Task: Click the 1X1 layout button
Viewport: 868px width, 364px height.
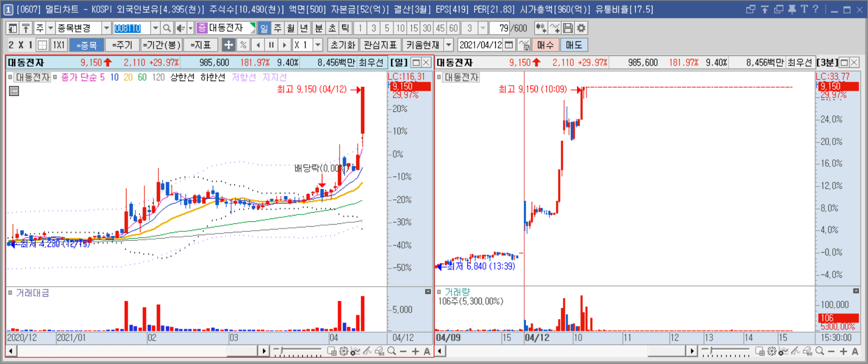Action: click(x=59, y=45)
